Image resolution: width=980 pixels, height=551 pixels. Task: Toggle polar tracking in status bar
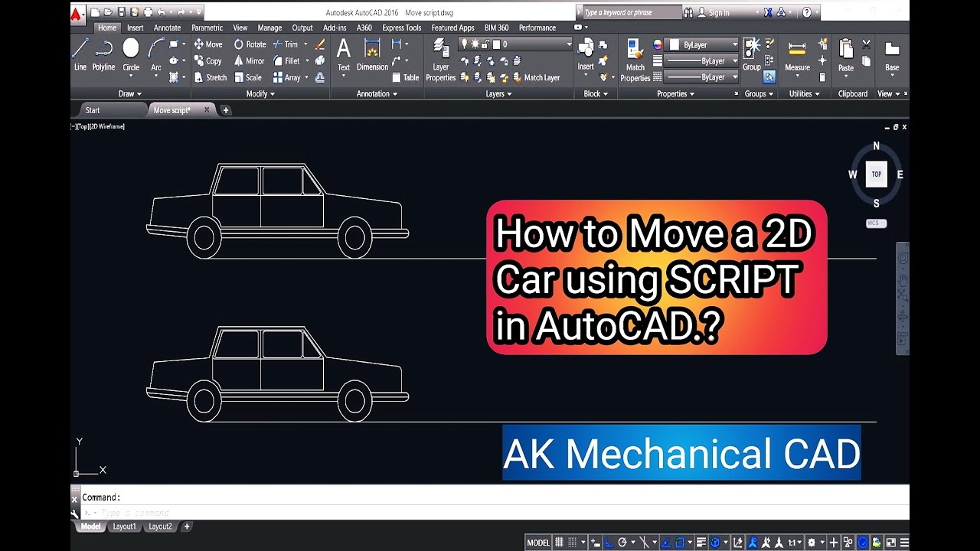(x=622, y=543)
